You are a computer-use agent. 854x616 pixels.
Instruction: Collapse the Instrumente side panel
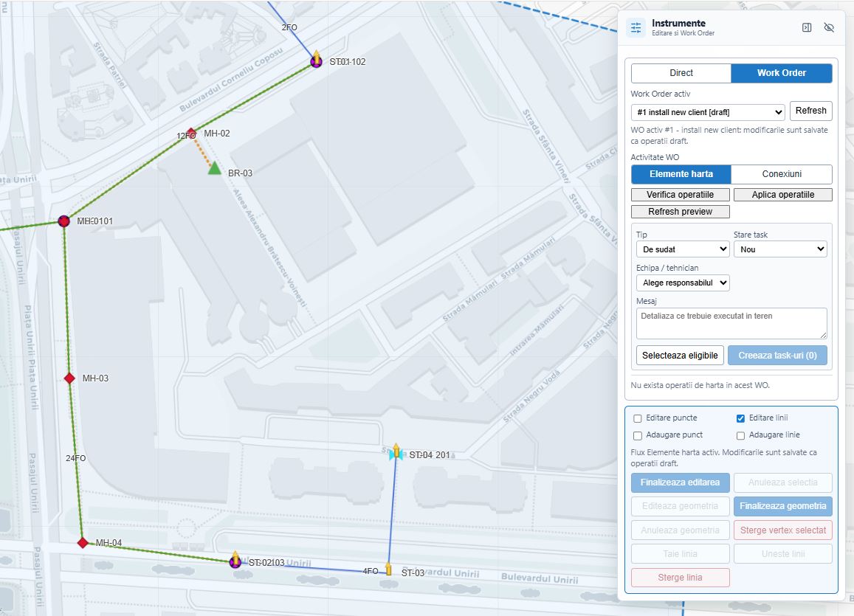(x=807, y=28)
